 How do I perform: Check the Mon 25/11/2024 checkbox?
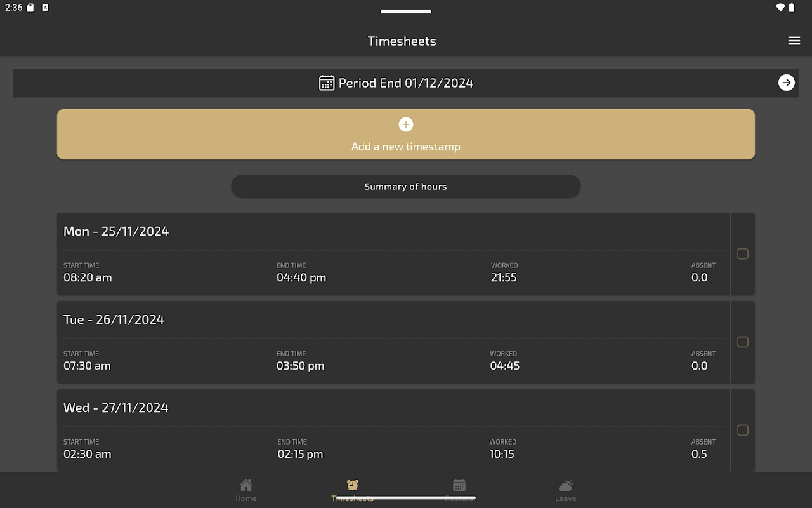[742, 254]
